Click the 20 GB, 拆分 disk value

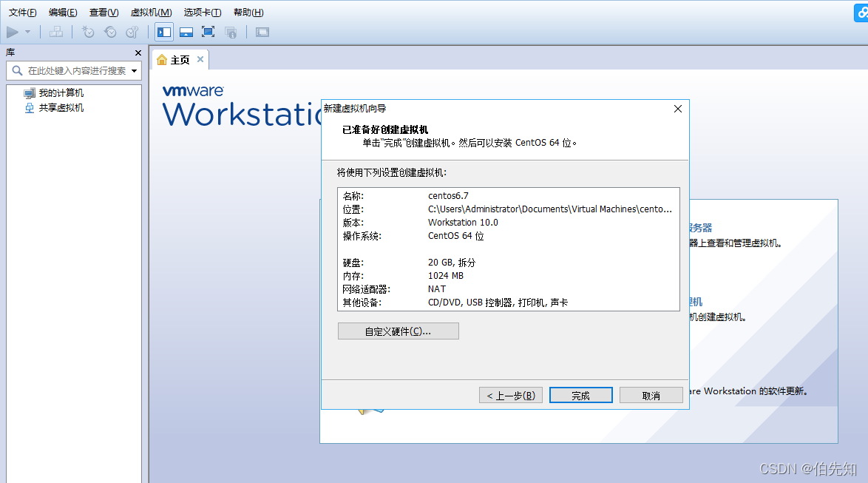452,262
